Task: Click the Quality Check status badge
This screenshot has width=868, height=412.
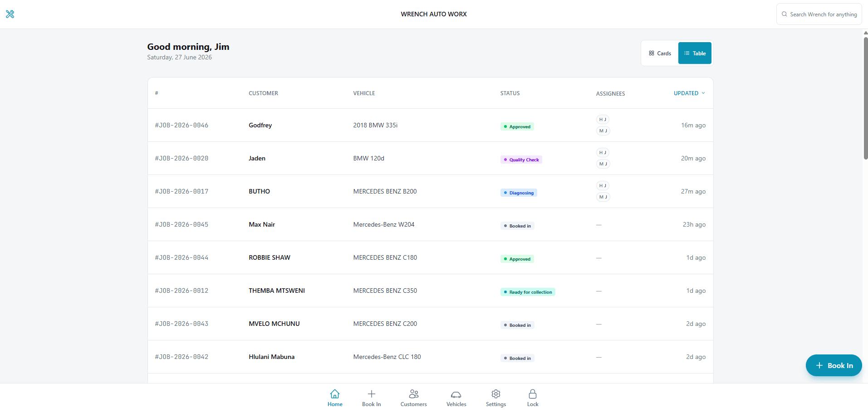Action: pyautogui.click(x=521, y=160)
